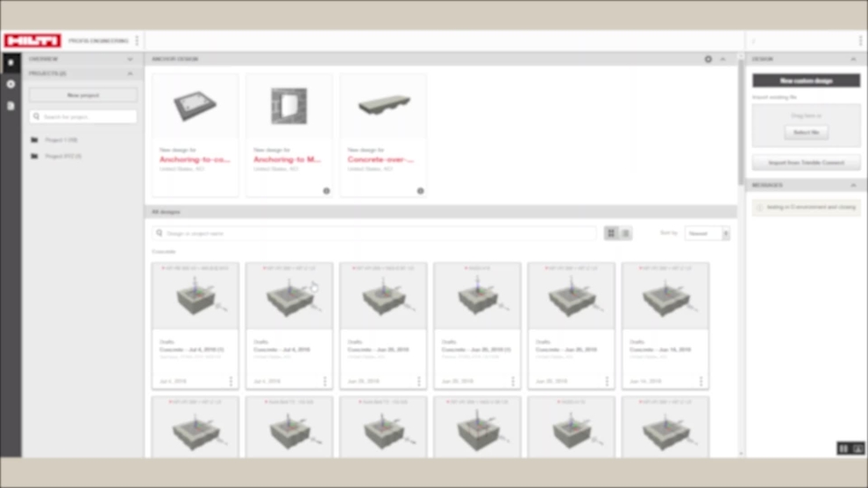
Task: Click Import from Trimble Connect button
Action: 806,163
